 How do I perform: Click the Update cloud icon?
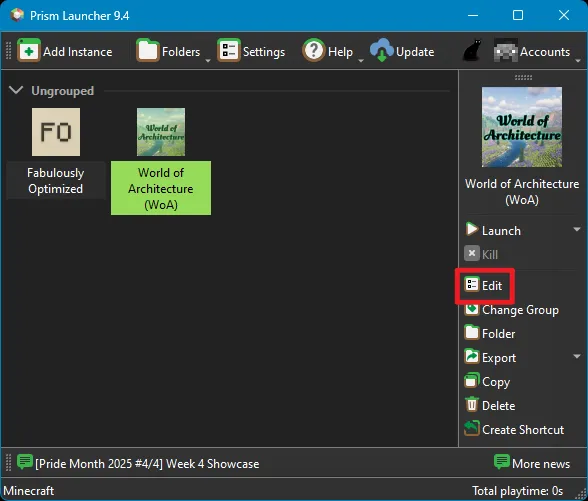click(x=381, y=50)
